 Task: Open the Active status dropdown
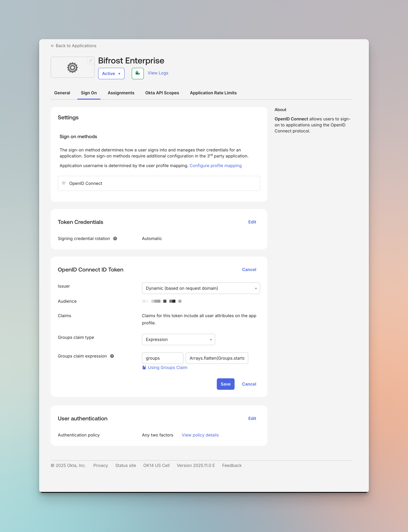(x=111, y=73)
